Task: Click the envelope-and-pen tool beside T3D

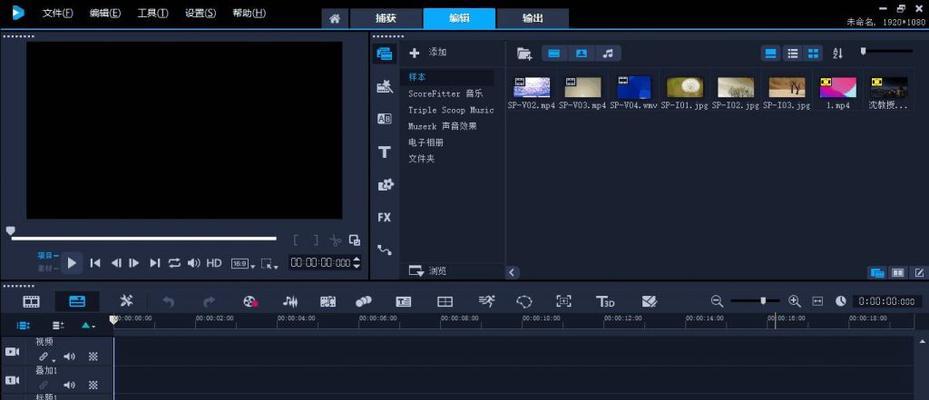Action: click(649, 302)
